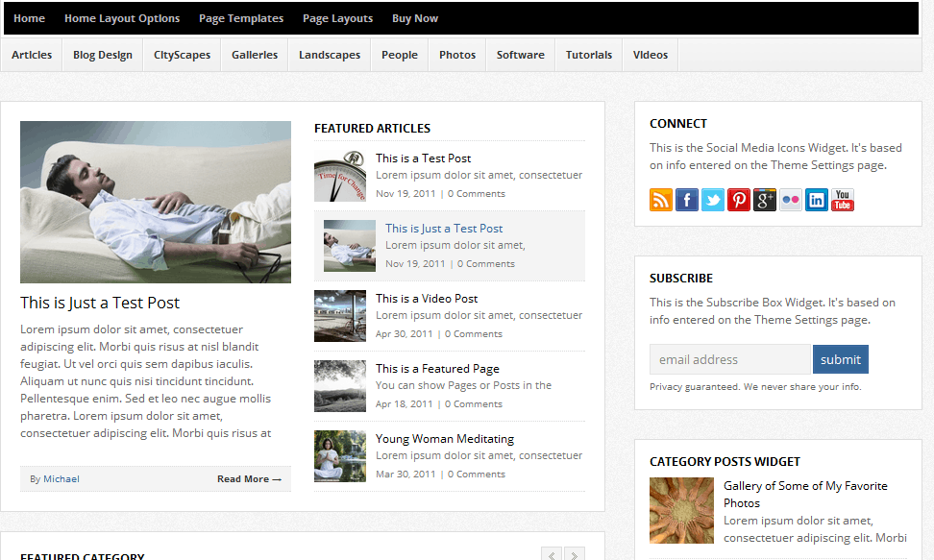Viewport: 934px width, 560px height.
Task: Click the SUBSCRIBE widget heading
Action: coord(681,279)
